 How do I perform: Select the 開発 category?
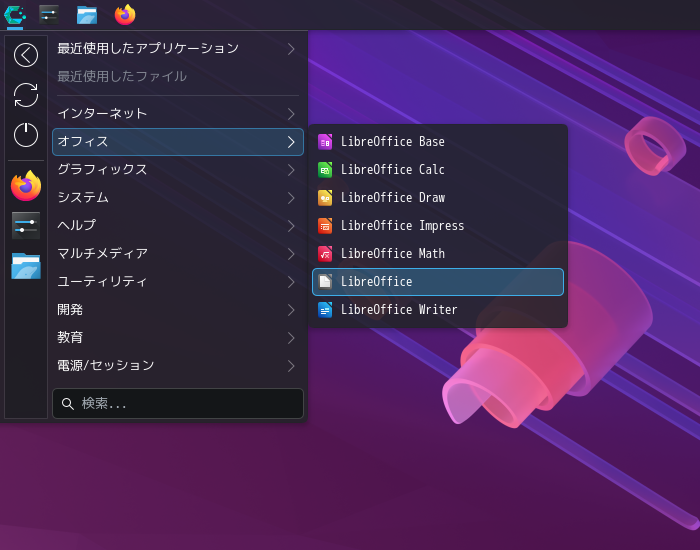(178, 310)
